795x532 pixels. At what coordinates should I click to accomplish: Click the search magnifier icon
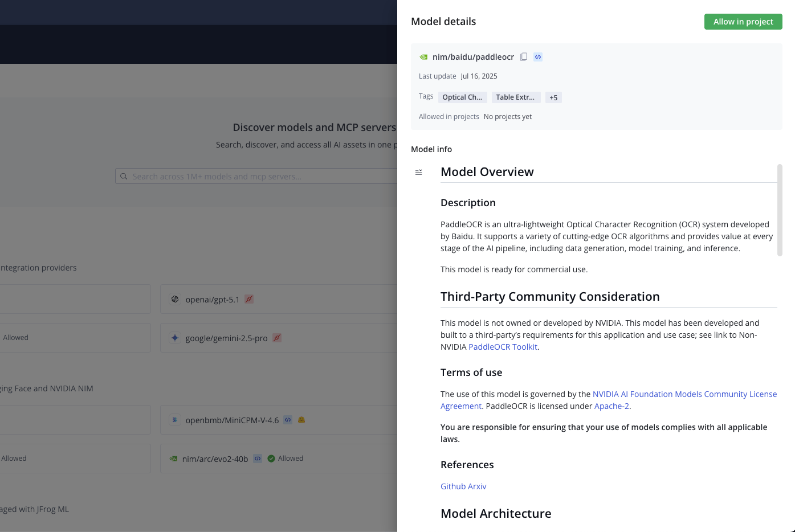pos(124,177)
